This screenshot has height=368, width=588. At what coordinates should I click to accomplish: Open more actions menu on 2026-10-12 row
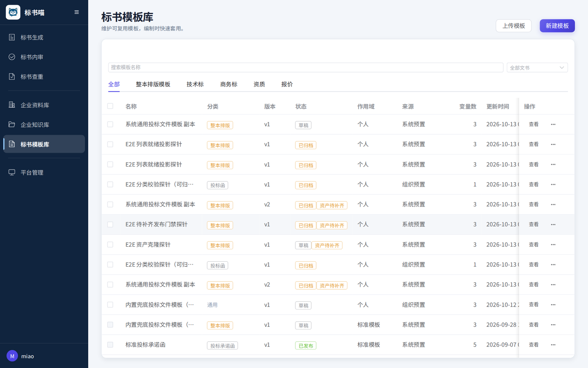coord(553,305)
